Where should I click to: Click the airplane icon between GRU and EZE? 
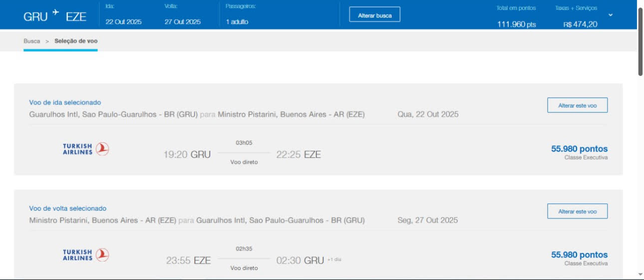tap(55, 12)
